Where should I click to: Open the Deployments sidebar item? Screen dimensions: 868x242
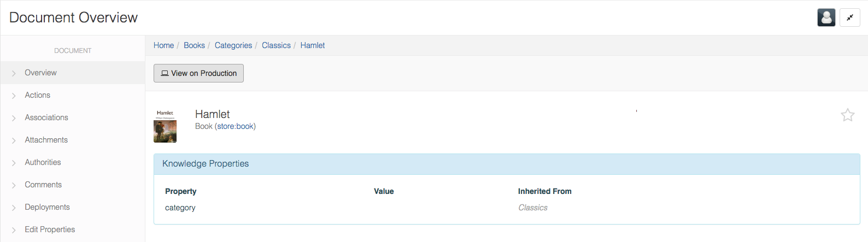coord(47,207)
